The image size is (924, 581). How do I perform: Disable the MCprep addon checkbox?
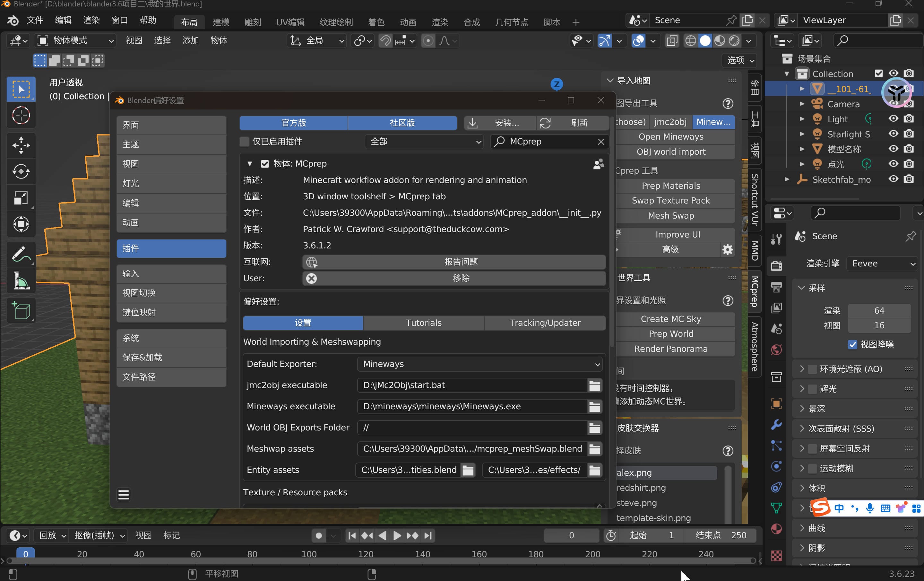pos(265,164)
